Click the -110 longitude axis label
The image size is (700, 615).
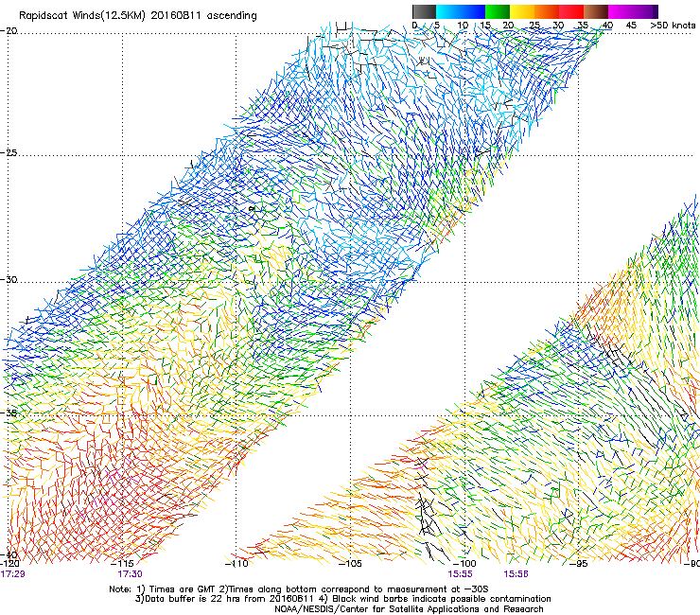(x=236, y=564)
